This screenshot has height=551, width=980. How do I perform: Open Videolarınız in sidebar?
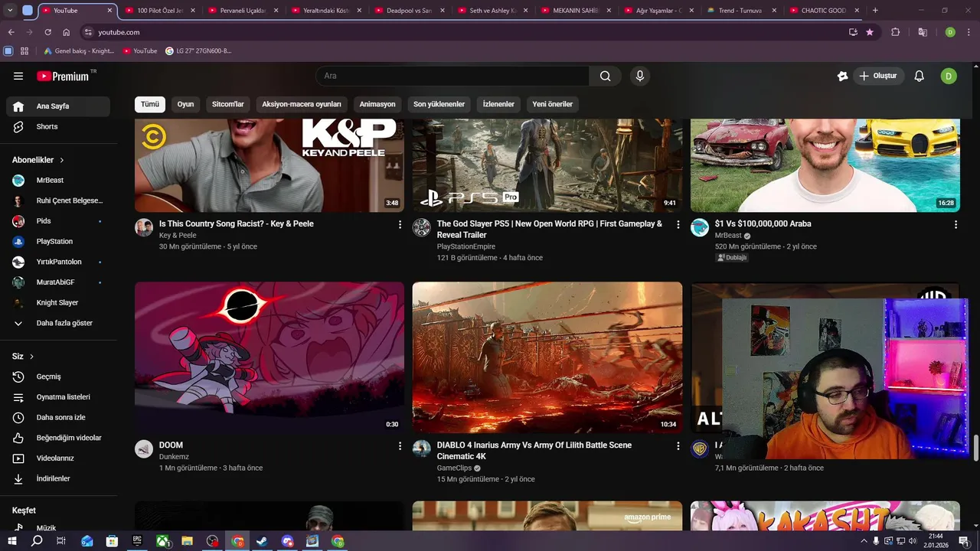[x=58, y=458]
